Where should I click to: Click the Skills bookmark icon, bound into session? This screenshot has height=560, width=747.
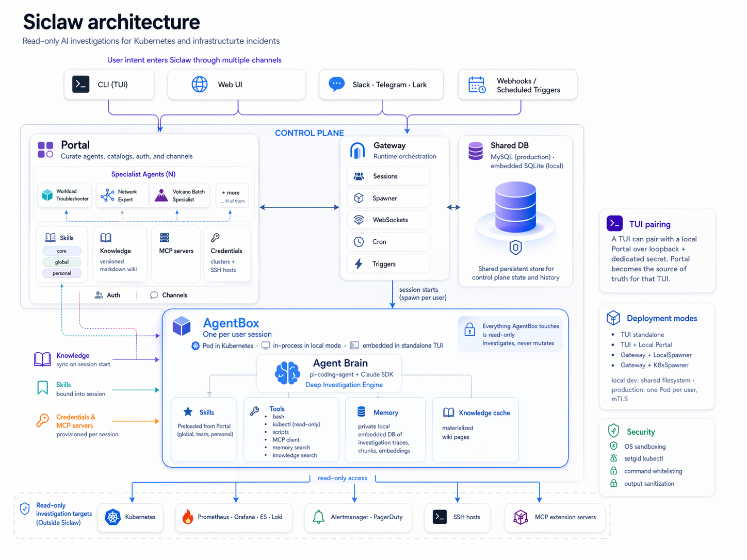43,387
